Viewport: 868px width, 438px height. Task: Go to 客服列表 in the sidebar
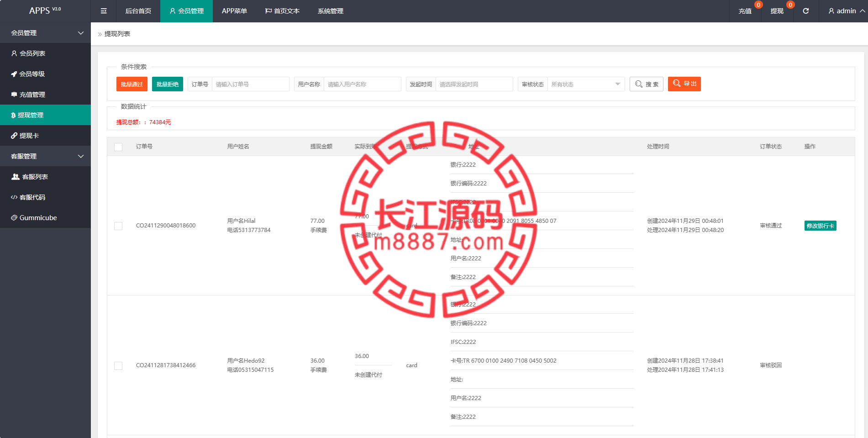click(x=45, y=177)
